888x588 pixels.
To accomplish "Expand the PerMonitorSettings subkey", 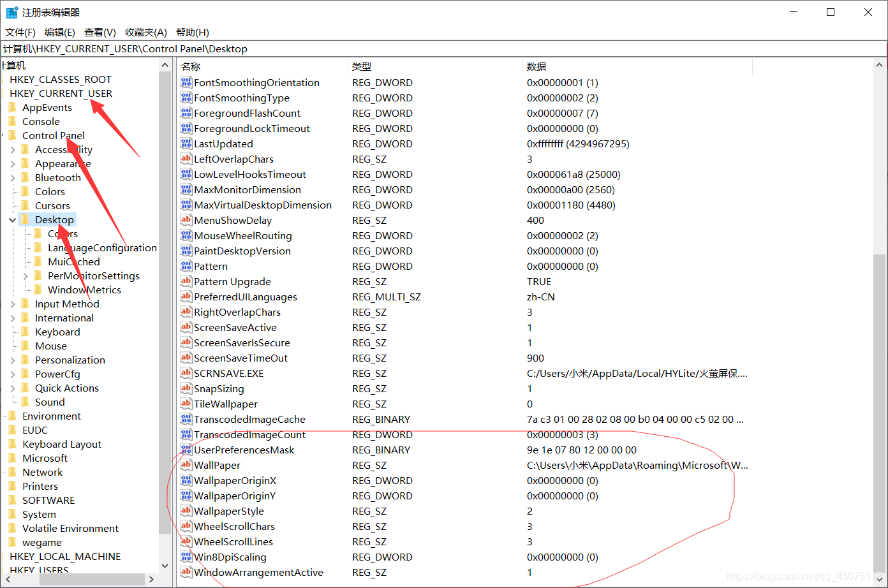I will click(x=26, y=276).
